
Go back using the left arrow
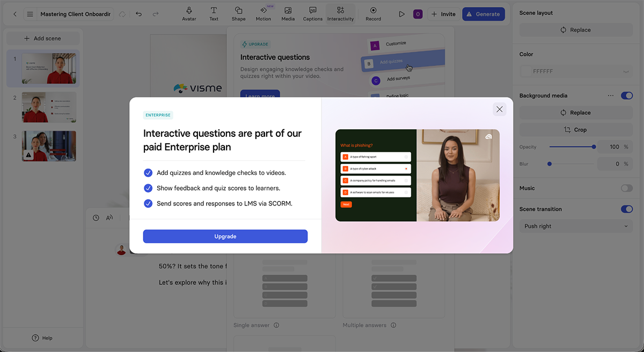click(x=15, y=14)
